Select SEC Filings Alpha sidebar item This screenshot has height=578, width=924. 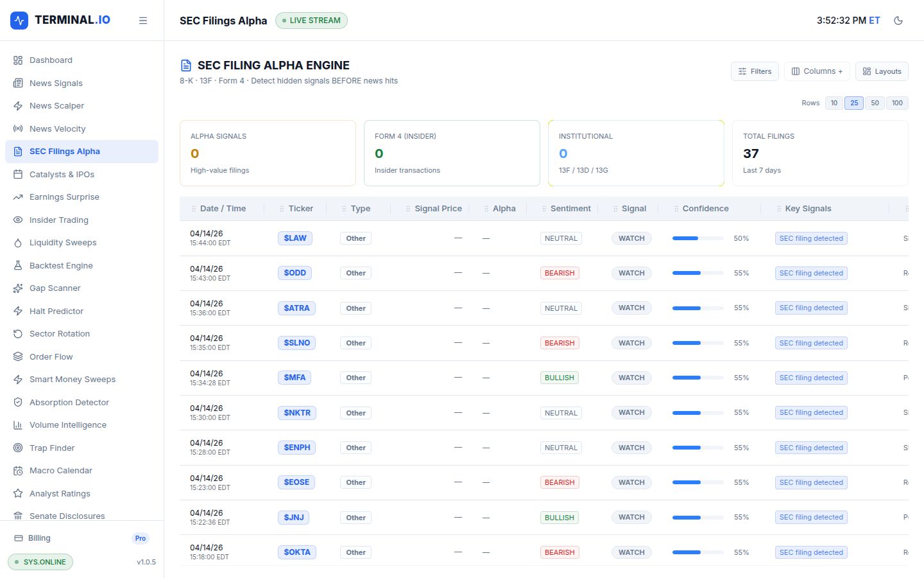81,152
